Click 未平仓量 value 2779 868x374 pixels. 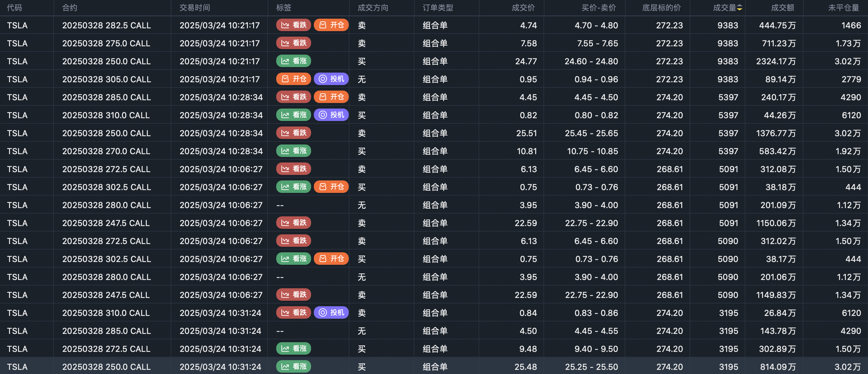pos(851,80)
